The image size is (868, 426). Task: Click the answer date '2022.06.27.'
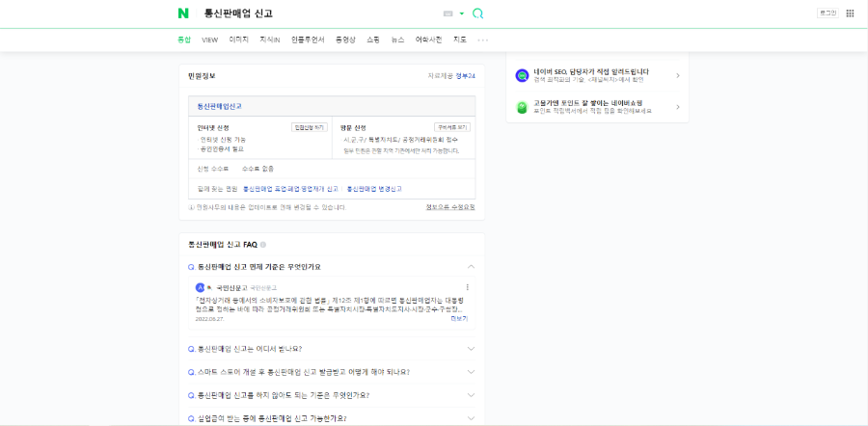click(x=209, y=319)
